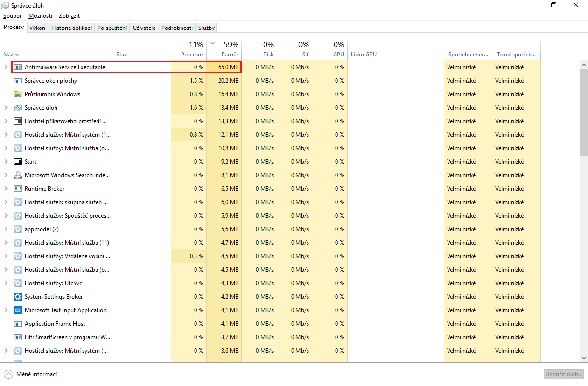The width and height of the screenshot is (588, 386).
Task: Expand the Runtime Broker process row
Action: click(6, 189)
